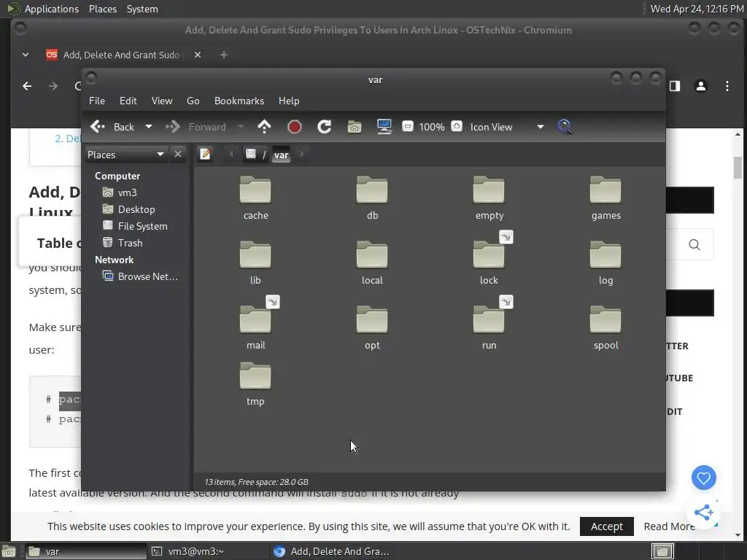Select the spool folder icon
Viewport: 747px width, 560px height.
pos(605,319)
